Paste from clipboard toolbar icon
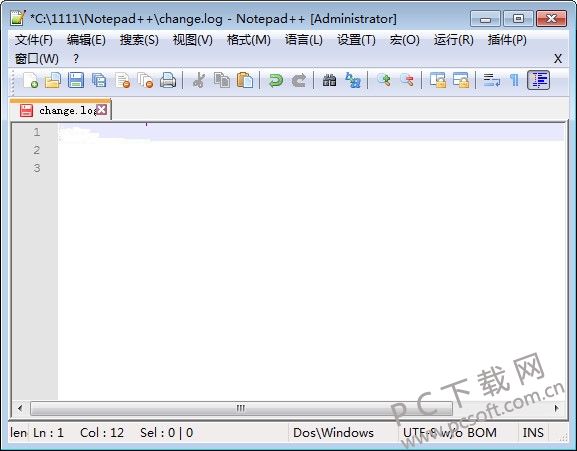 (x=245, y=80)
